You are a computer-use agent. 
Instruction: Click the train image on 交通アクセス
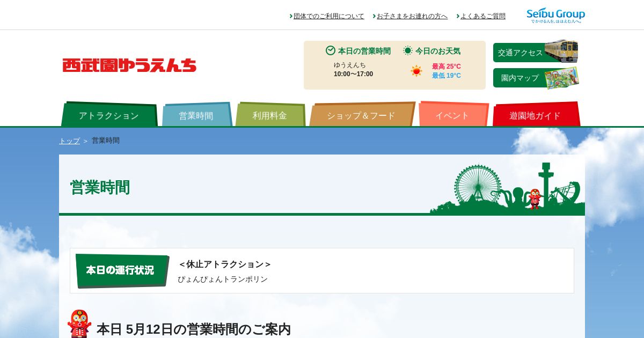click(561, 51)
